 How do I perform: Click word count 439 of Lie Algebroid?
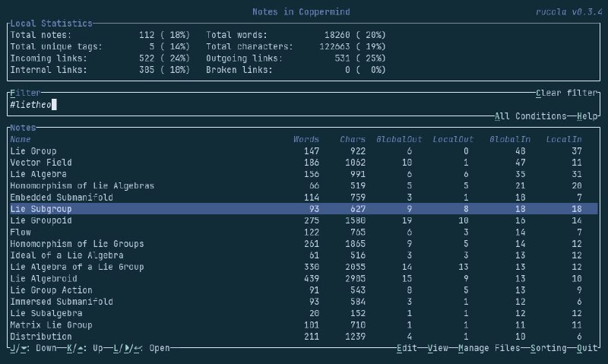tap(312, 279)
